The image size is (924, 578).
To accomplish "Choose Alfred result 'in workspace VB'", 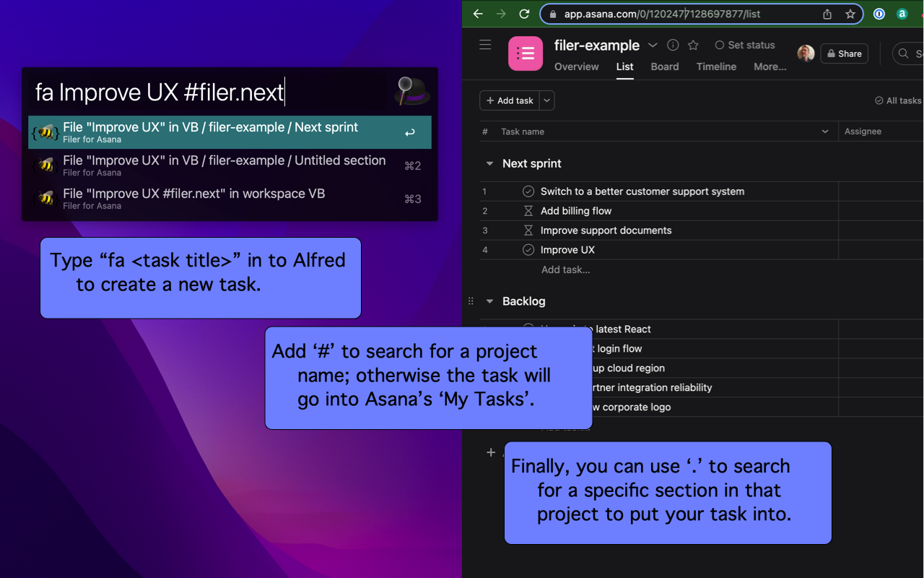I will pyautogui.click(x=230, y=199).
